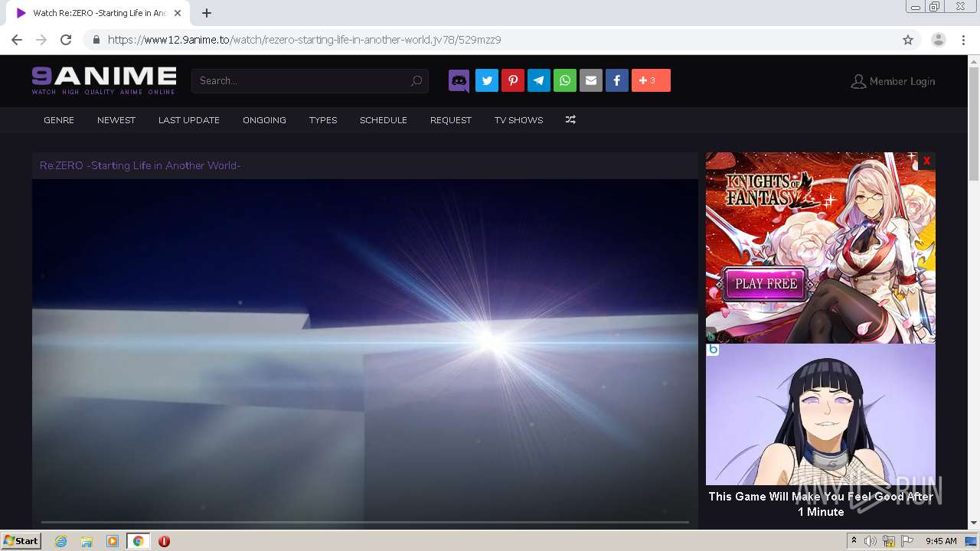Click browser forward arrow
The width and height of the screenshot is (980, 551).
tap(41, 40)
